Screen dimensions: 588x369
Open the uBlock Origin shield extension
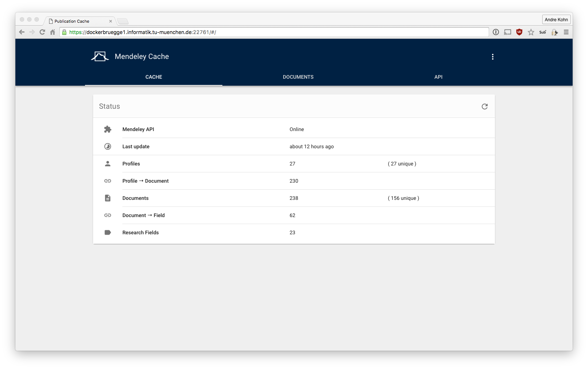pyautogui.click(x=519, y=32)
